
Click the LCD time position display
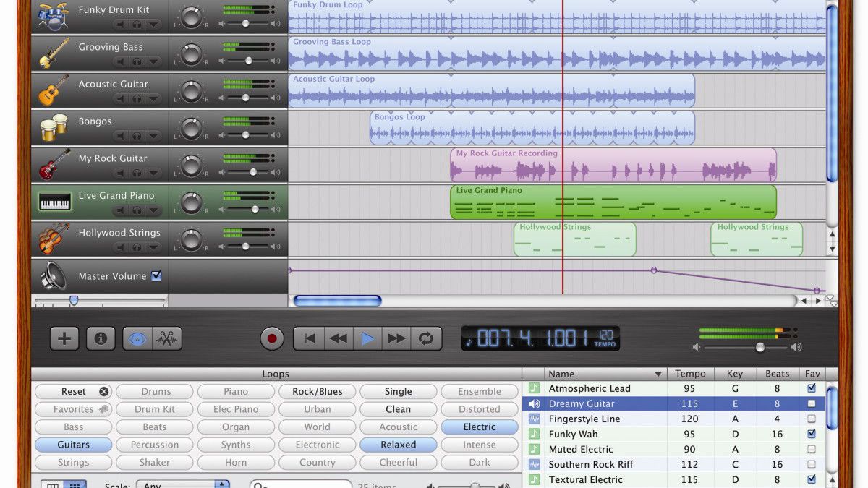tap(540, 338)
